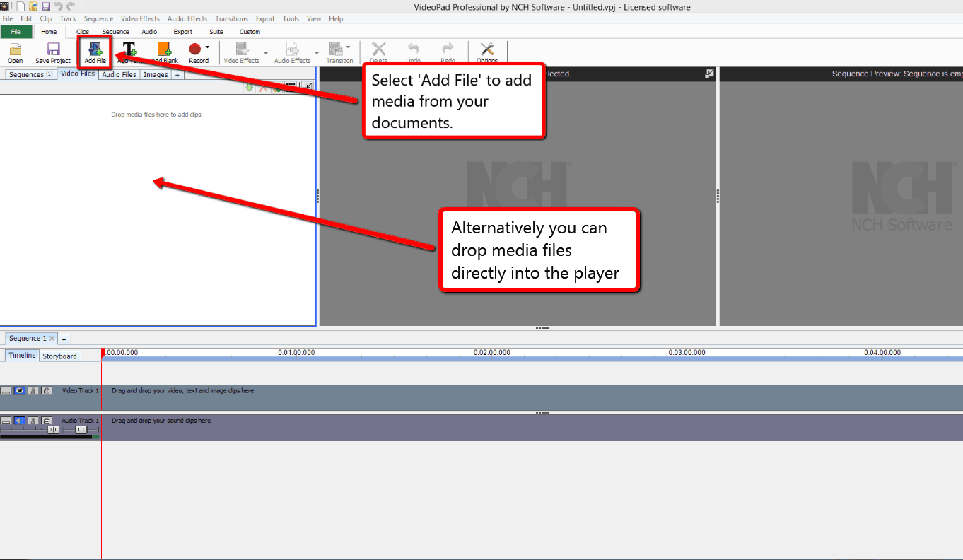
Task: Start the Record tool
Action: [196, 49]
